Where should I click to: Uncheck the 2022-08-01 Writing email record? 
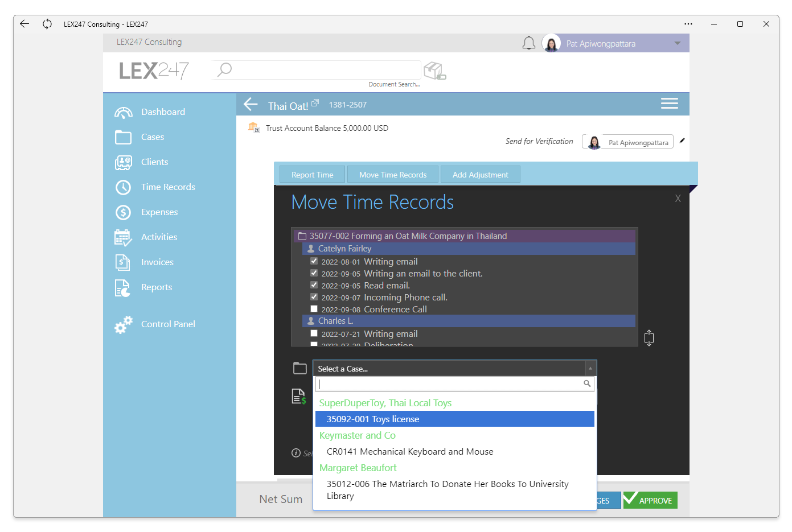(314, 261)
